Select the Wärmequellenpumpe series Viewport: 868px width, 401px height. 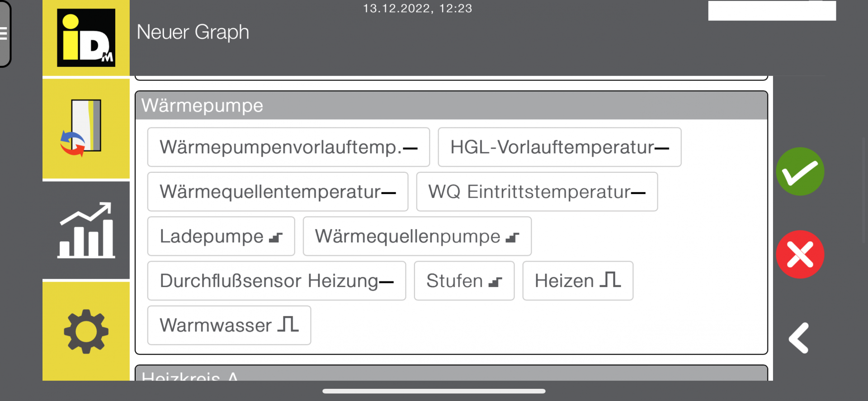tap(417, 236)
